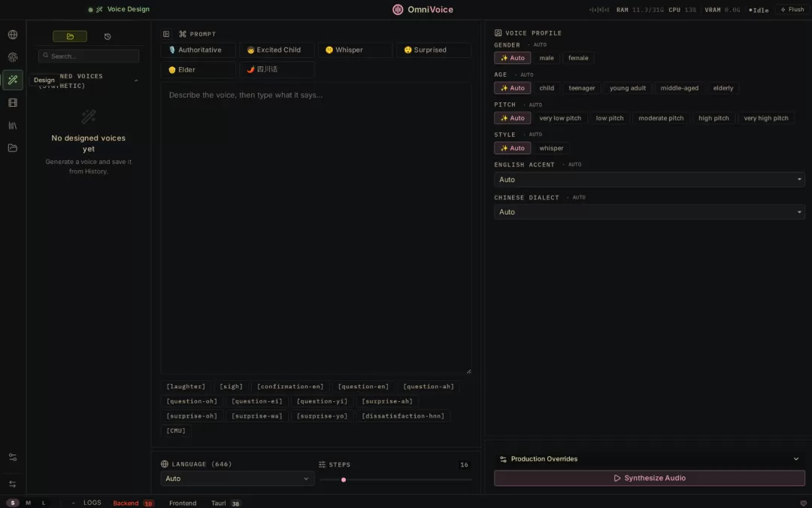Select the elderly age option

(x=723, y=88)
